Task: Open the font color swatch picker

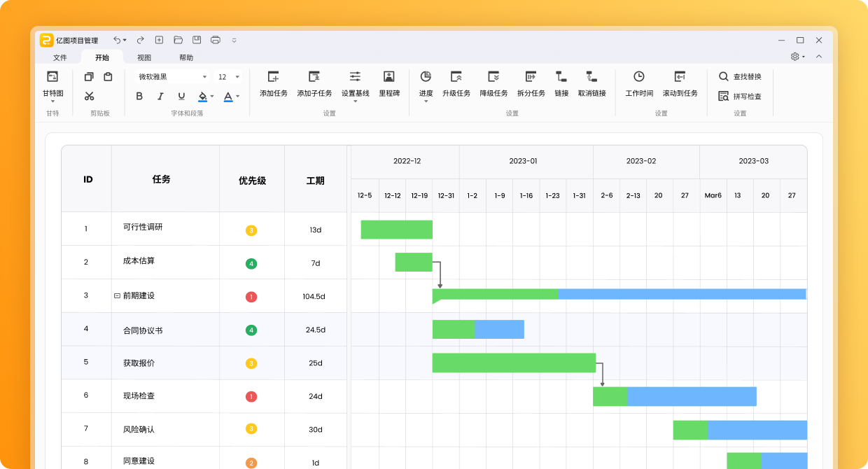Action: pos(237,97)
